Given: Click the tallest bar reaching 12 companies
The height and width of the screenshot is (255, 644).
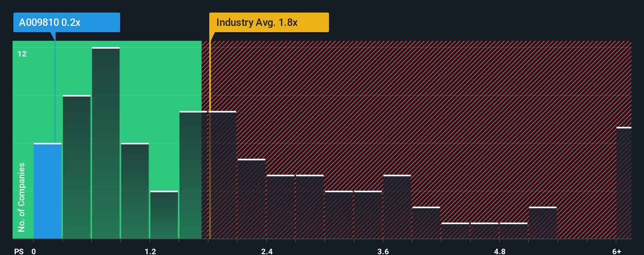Looking at the screenshot, I should point(106,143).
